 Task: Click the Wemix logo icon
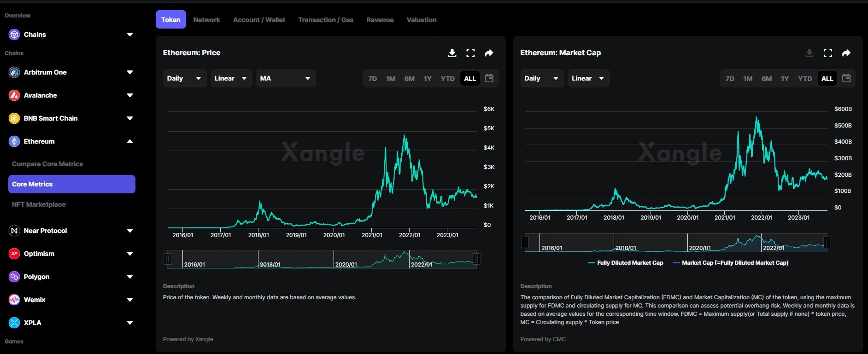point(14,300)
